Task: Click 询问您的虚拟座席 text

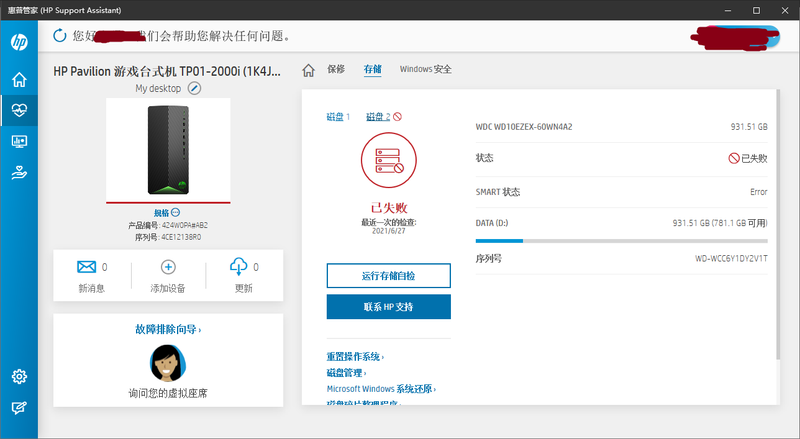Action: click(168, 393)
